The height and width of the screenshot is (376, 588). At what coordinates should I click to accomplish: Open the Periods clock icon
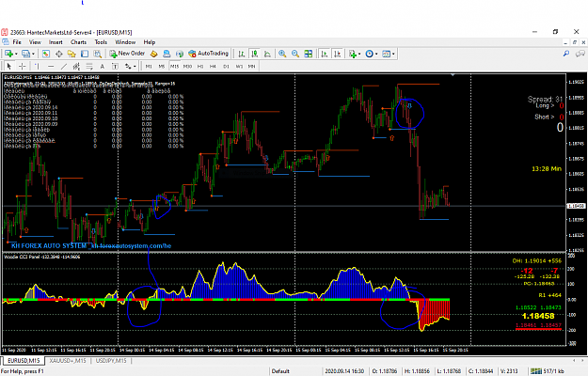pos(369,54)
